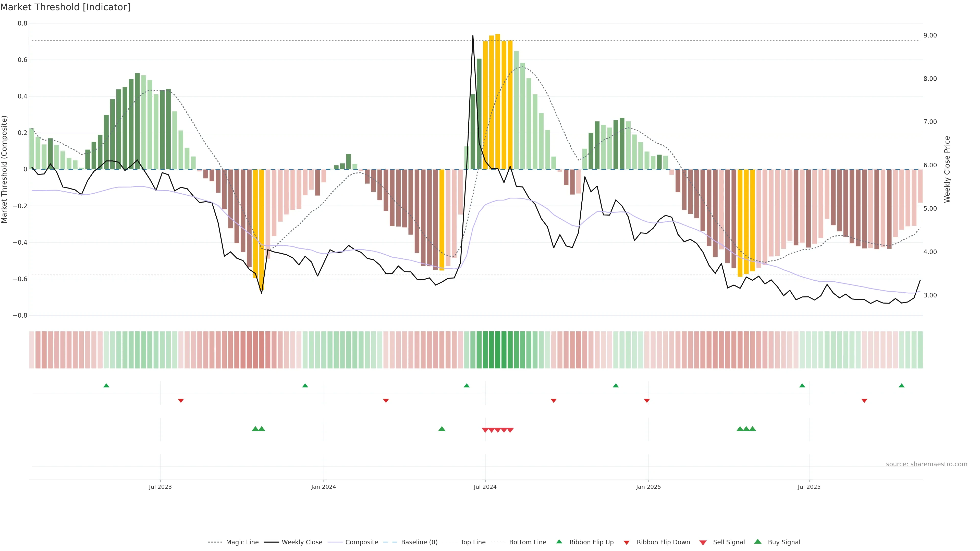The image size is (980, 551).
Task: Toggle Weekly Close series in the legend
Action: pos(302,542)
